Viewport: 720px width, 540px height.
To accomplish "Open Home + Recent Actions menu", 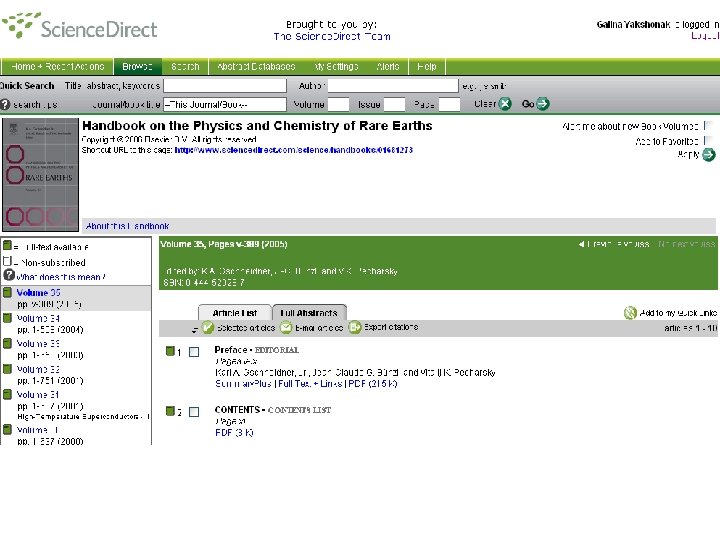I will coord(57,67).
